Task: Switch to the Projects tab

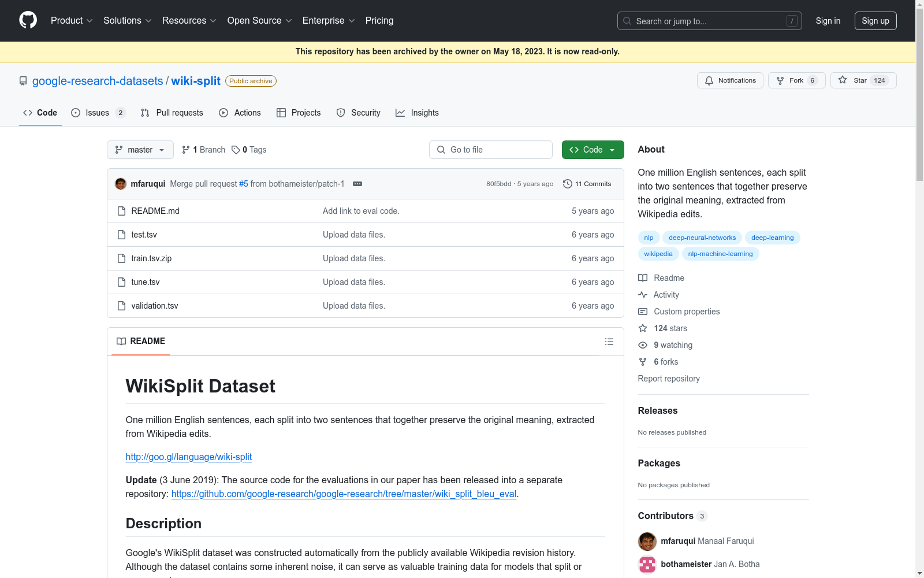Action: pos(299,113)
